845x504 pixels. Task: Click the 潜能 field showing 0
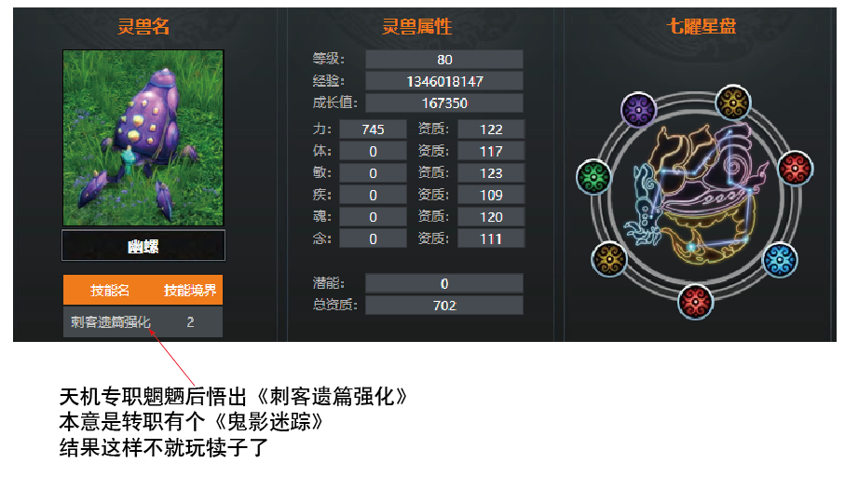click(444, 283)
